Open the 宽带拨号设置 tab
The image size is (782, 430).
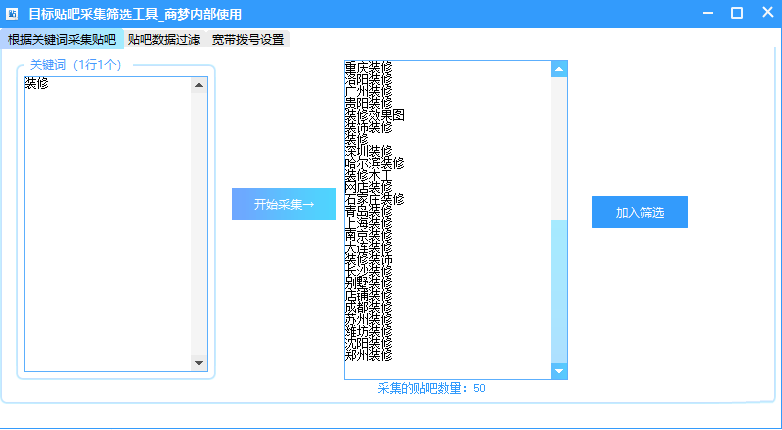pos(248,39)
